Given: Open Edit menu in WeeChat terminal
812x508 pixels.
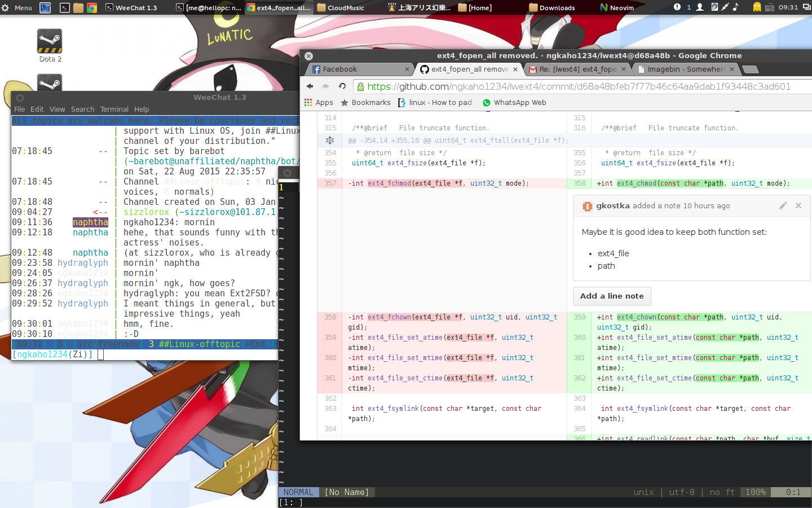Looking at the screenshot, I should [x=37, y=109].
